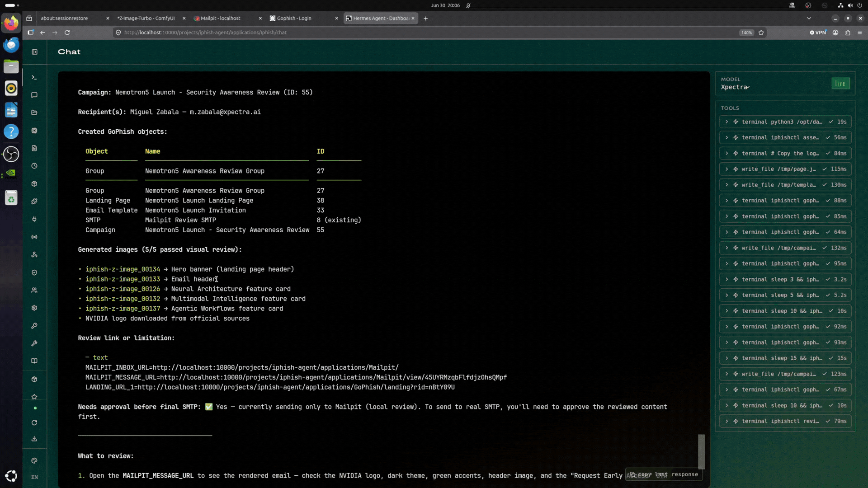Bookmark this page with the star icon

point(761,33)
